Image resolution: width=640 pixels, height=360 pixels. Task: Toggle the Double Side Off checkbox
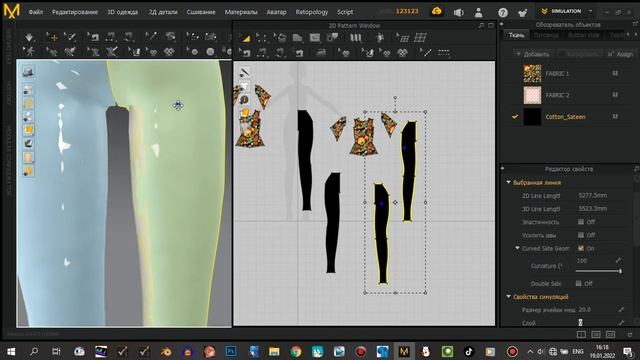(578, 283)
